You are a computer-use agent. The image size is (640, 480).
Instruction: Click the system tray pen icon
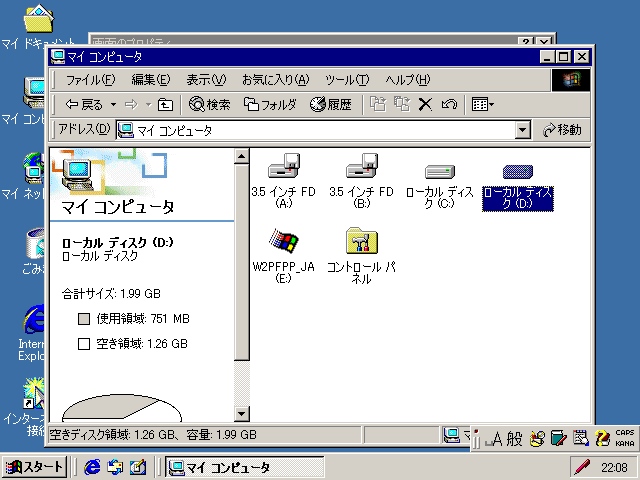(582, 467)
